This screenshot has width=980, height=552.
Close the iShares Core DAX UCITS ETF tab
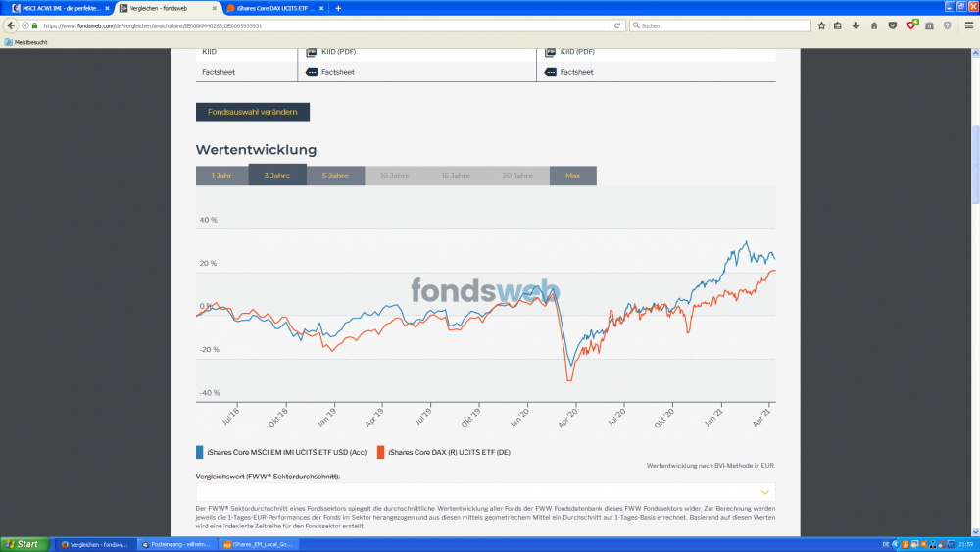coord(321,8)
